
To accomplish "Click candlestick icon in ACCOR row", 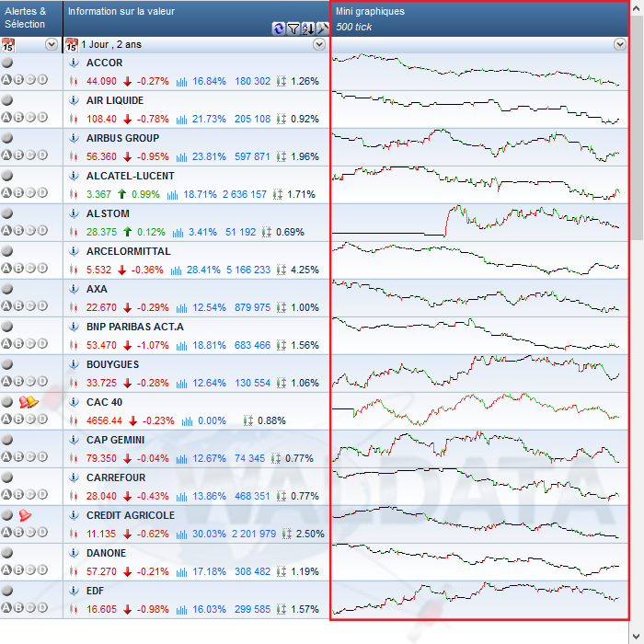I will coord(74,81).
